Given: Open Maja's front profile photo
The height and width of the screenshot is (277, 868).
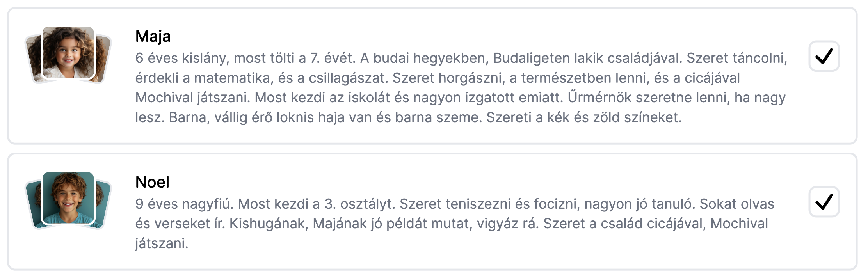Looking at the screenshot, I should point(68,52).
